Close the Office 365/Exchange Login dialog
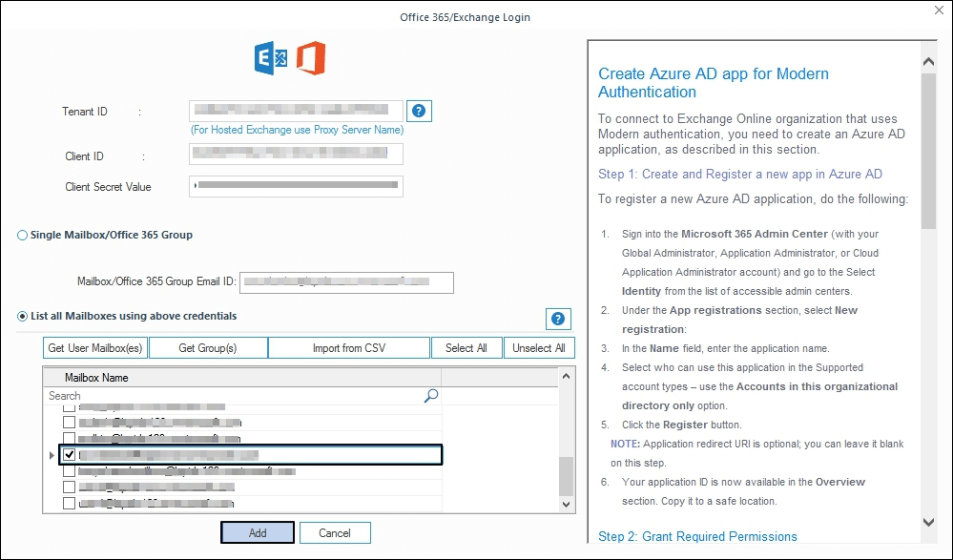Image resolution: width=953 pixels, height=560 pixels. [x=939, y=10]
